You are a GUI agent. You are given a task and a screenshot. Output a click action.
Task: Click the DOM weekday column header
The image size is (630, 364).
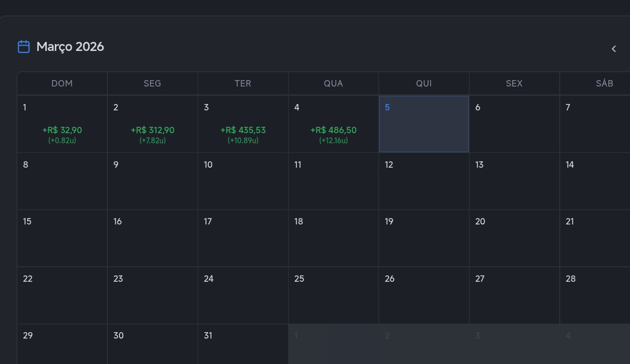62,83
